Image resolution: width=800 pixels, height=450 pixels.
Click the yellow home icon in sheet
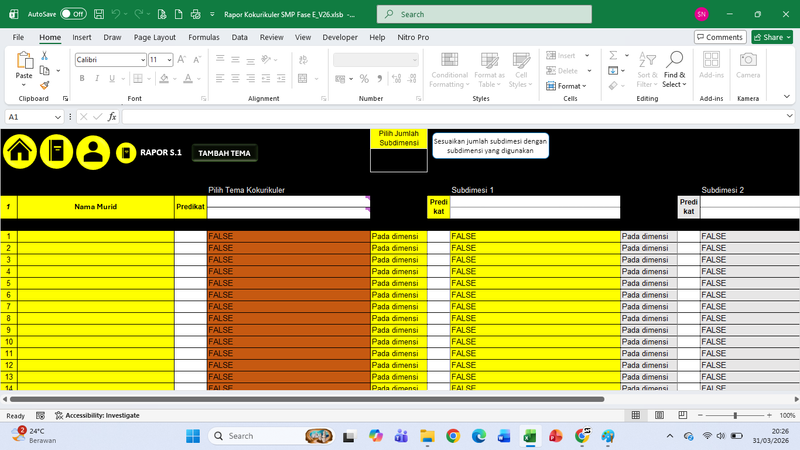[x=20, y=151]
